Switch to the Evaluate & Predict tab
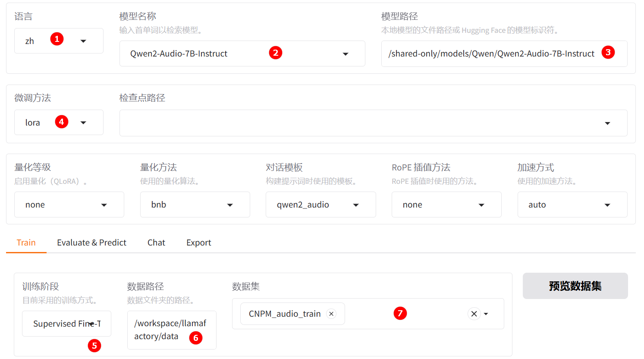Image resolution: width=644 pixels, height=359 pixels. 91,242
